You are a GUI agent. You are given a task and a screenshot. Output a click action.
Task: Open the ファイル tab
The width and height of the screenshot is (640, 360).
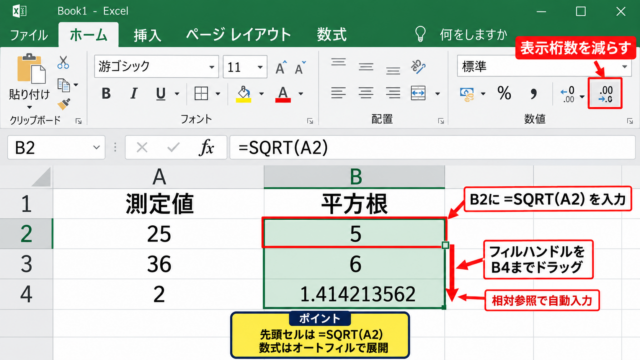[29, 35]
